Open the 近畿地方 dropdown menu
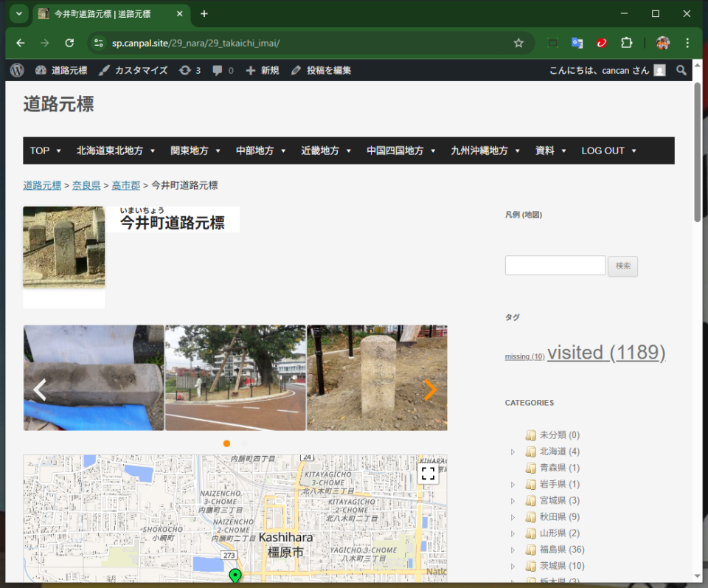The width and height of the screenshot is (708, 588). point(325,151)
